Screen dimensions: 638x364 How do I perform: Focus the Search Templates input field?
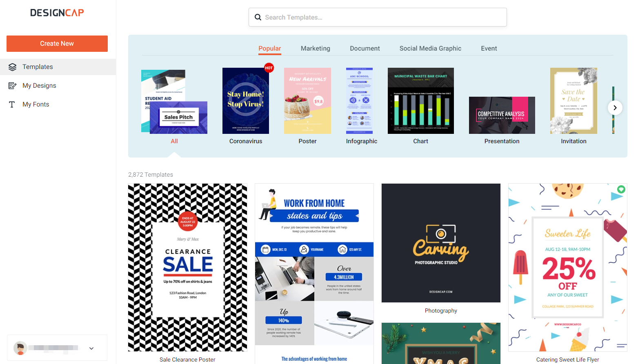[378, 17]
